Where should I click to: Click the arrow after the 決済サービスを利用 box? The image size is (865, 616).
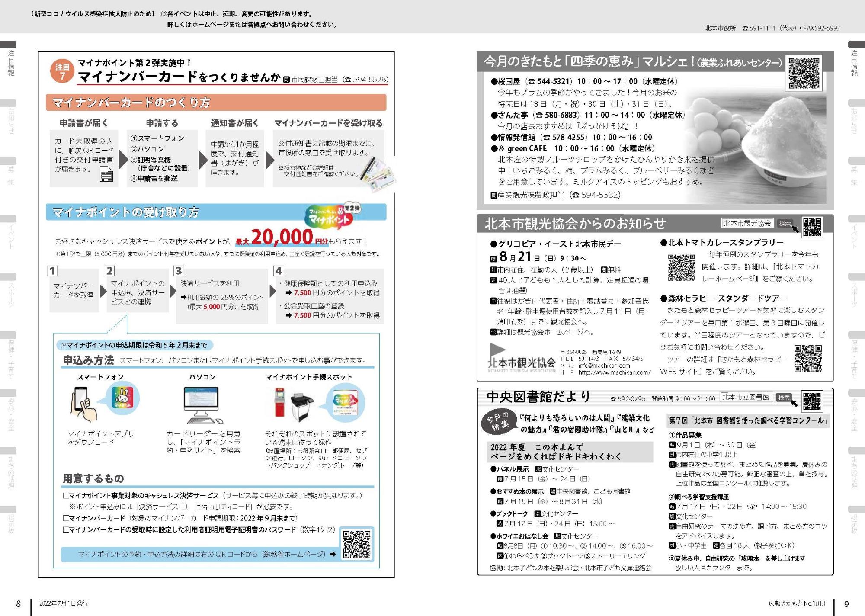click(272, 291)
